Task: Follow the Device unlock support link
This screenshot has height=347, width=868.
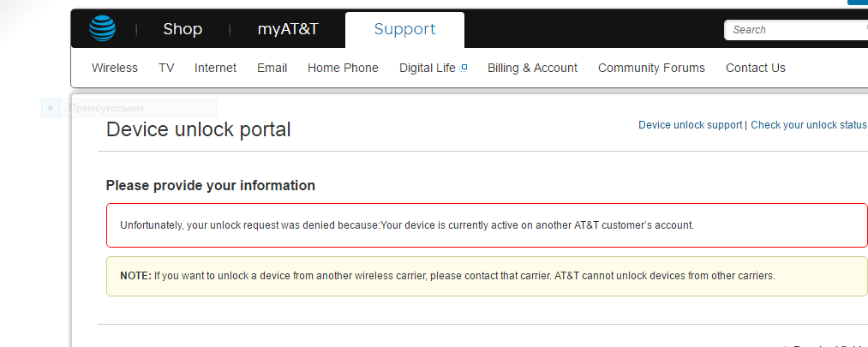Action: click(x=690, y=125)
